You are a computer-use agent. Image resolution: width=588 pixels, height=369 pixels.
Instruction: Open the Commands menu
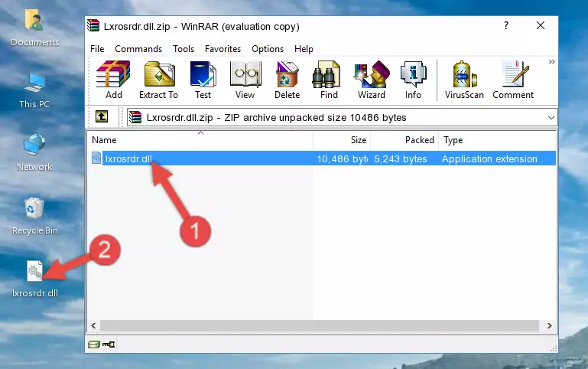138,49
